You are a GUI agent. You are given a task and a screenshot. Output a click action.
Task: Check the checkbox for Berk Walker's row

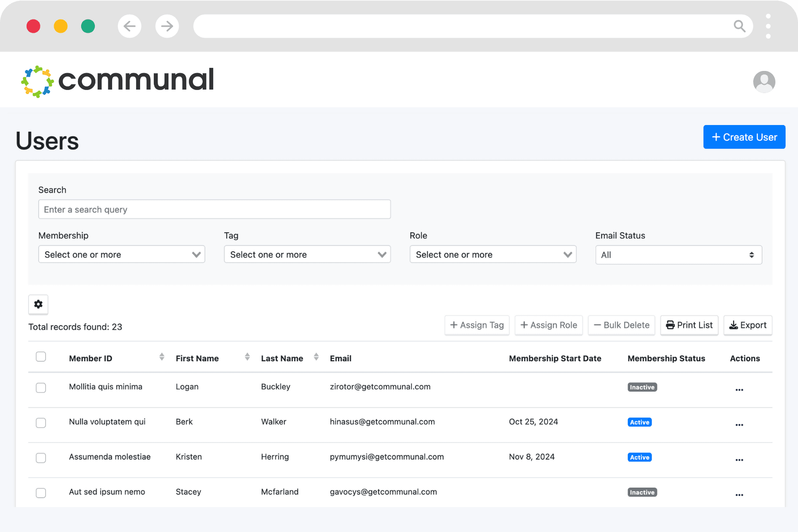click(x=41, y=422)
